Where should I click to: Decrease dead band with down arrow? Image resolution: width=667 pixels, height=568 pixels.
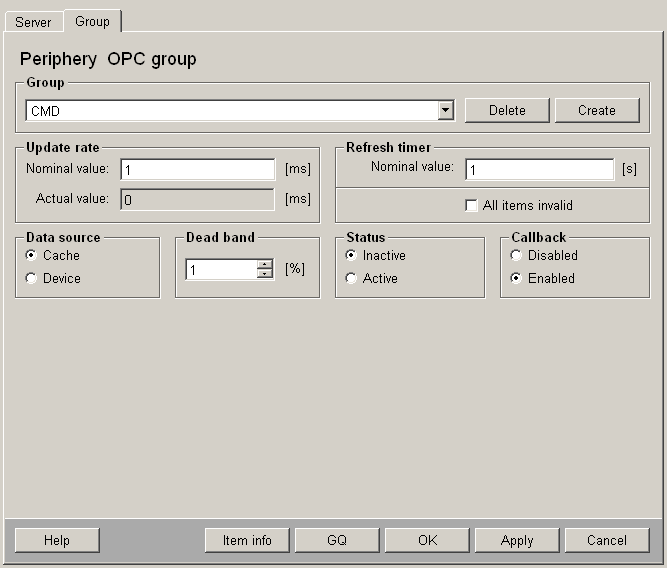click(x=265, y=274)
